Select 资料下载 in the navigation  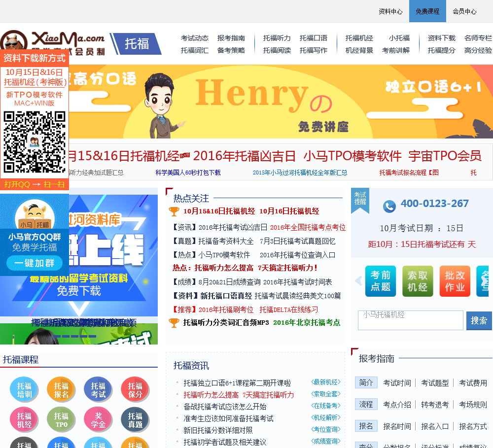pos(442,38)
